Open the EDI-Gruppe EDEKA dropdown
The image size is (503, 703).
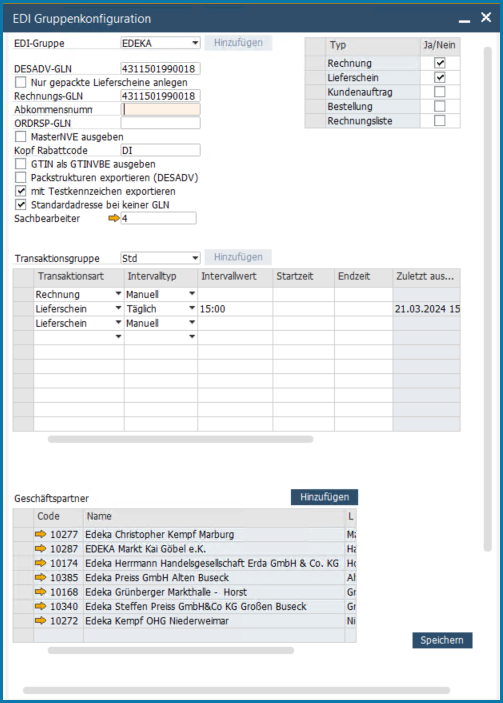click(195, 43)
